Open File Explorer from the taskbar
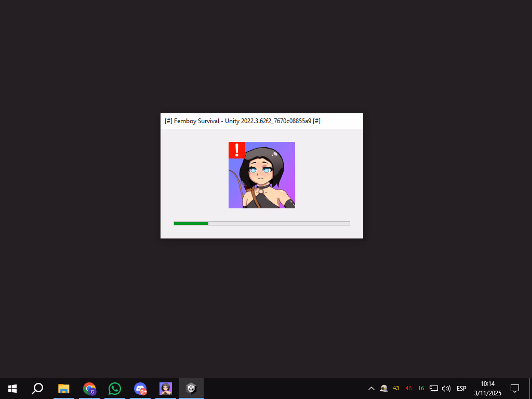Image resolution: width=532 pixels, height=399 pixels. (x=64, y=388)
